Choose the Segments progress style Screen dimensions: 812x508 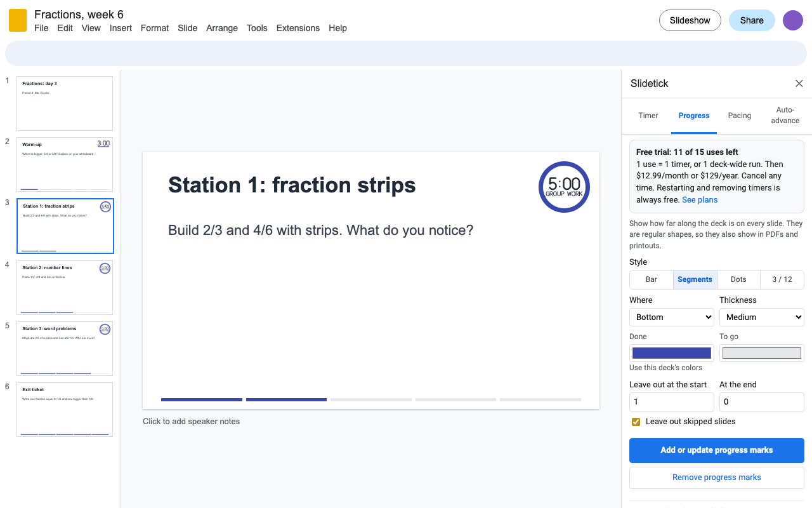pos(695,279)
